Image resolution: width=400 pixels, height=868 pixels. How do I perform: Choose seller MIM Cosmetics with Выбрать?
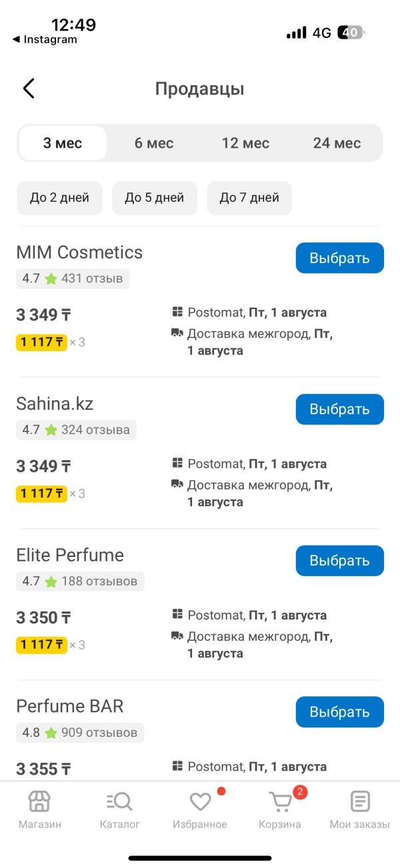pyautogui.click(x=340, y=258)
